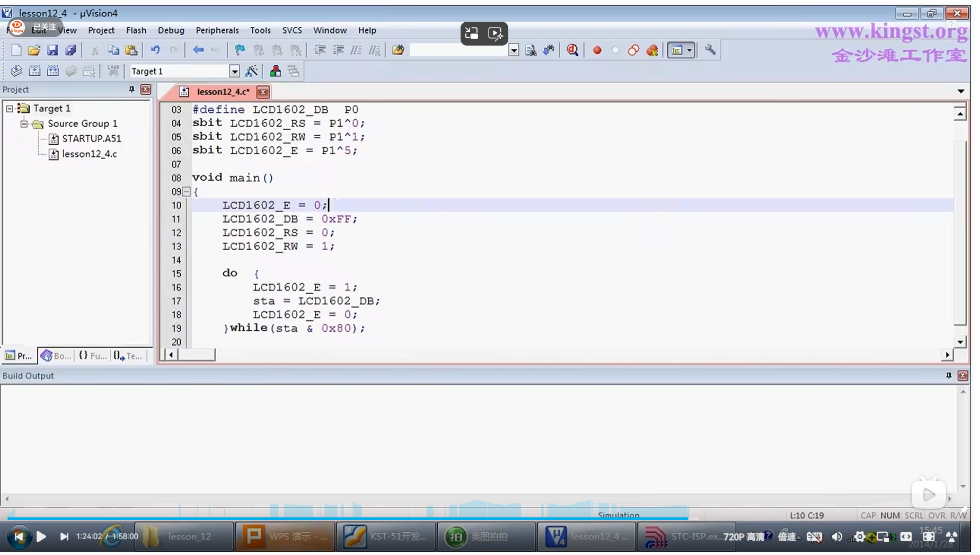Screen dimensions: 980x555
Task: Create a new file with the New icon
Action: [x=16, y=50]
